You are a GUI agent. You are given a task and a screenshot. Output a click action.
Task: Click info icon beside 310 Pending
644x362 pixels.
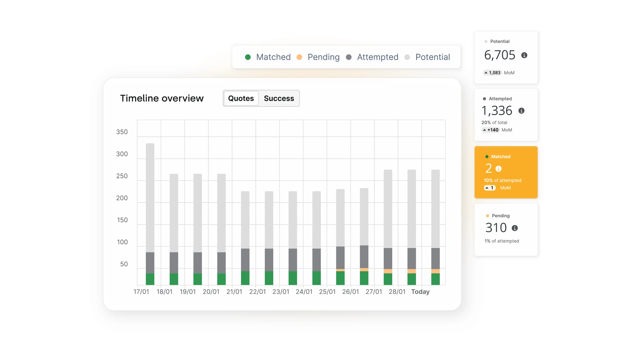click(x=515, y=228)
